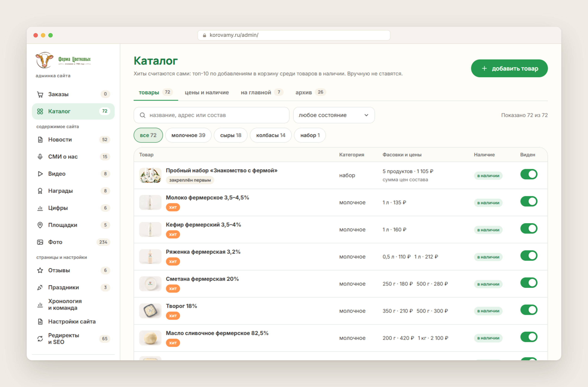Screen dimensions: 588x387
Task: Click the lock icon in address bar
Action: pyautogui.click(x=205, y=35)
